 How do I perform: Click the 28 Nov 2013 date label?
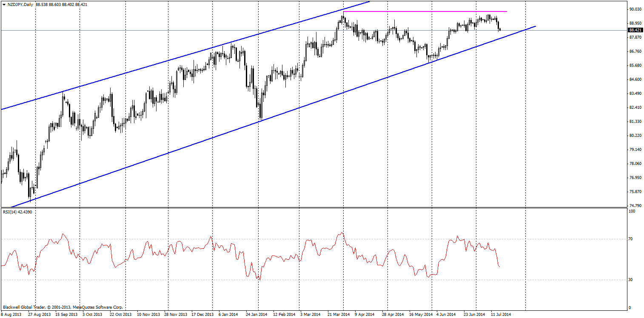pos(176,315)
